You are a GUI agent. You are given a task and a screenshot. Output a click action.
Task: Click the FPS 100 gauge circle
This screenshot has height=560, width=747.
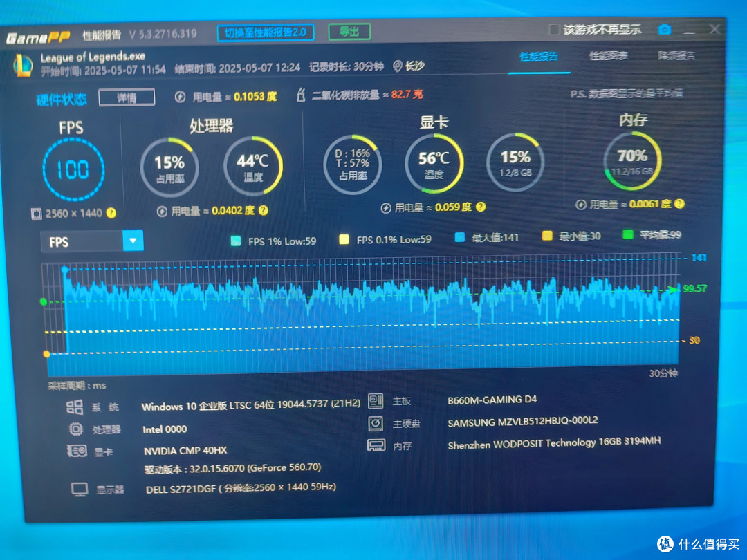click(x=73, y=169)
